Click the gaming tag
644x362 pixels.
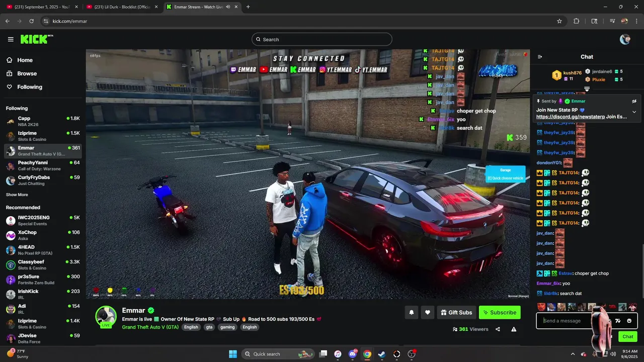tap(227, 327)
